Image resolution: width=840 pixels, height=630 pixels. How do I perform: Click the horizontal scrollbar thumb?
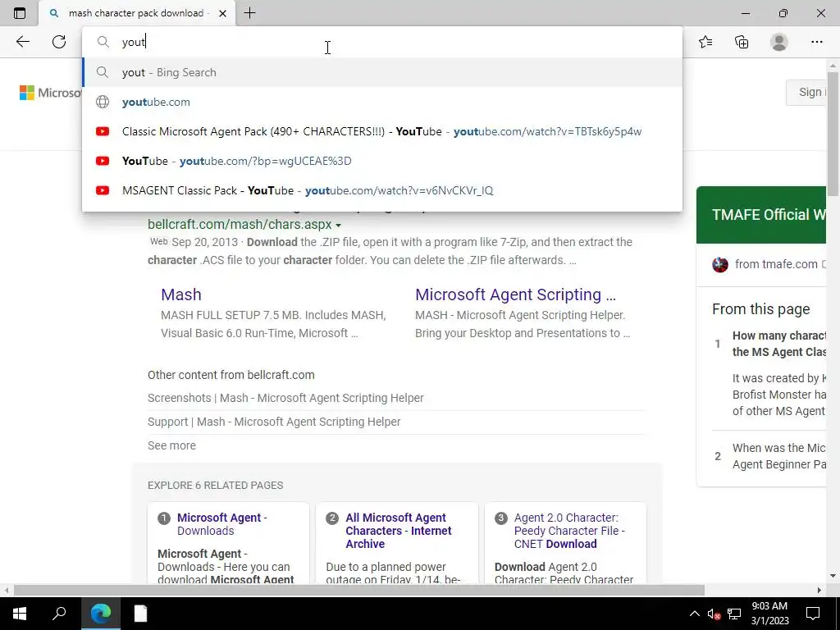tap(359, 591)
